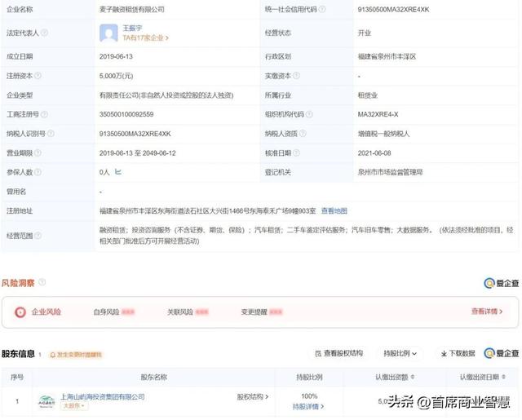
Task: Open the help icon beside 风险洞察
Action: click(x=42, y=282)
